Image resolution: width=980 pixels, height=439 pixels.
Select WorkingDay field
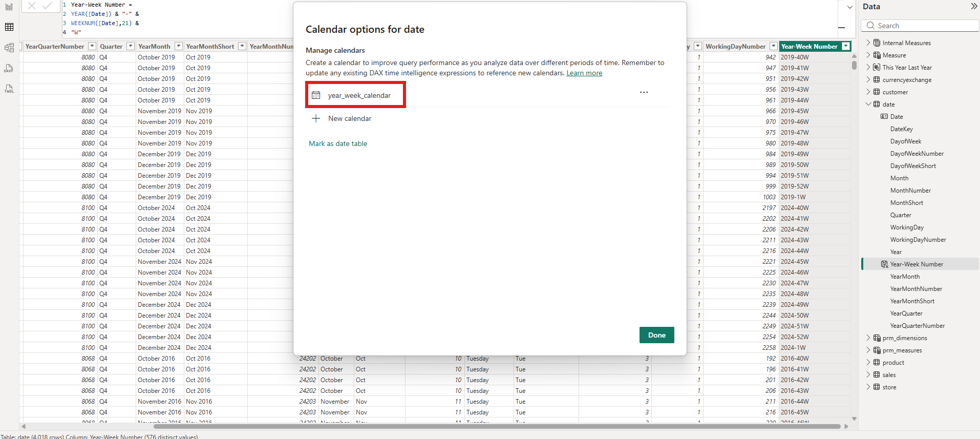click(907, 227)
